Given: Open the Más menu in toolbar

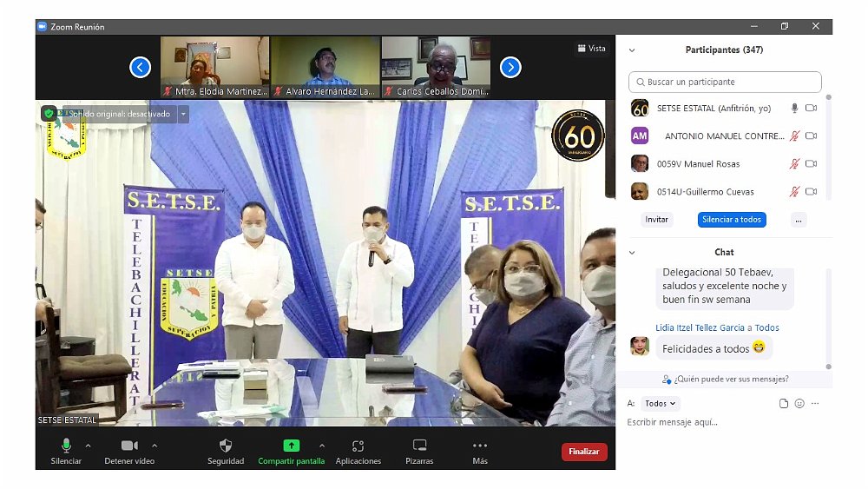Looking at the screenshot, I should (x=480, y=446).
